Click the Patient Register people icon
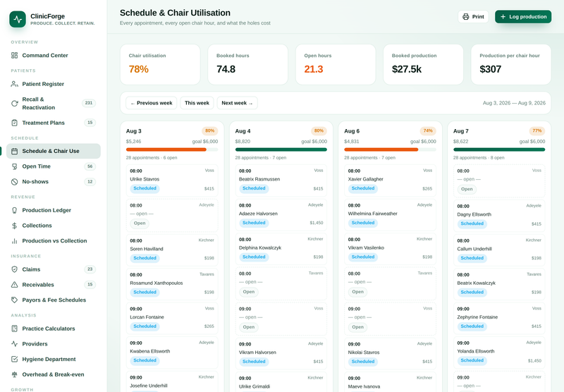This screenshot has height=392, width=564. (x=14, y=84)
